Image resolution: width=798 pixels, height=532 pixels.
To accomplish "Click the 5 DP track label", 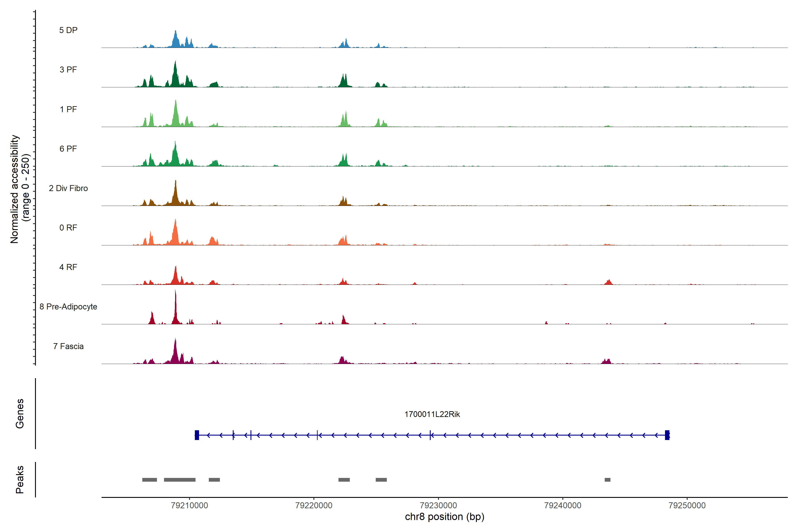I will [68, 30].
